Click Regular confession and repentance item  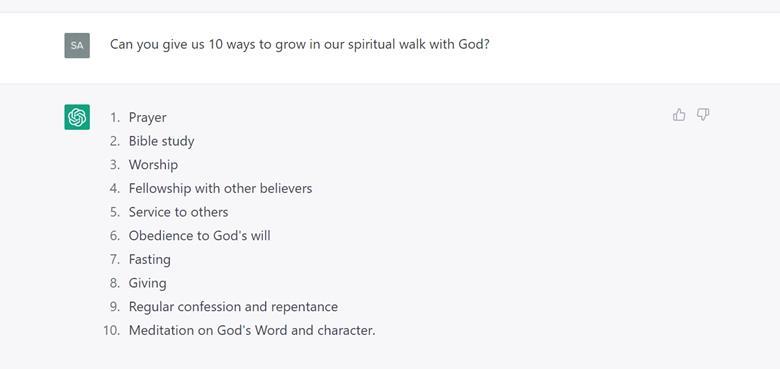pyautogui.click(x=233, y=307)
